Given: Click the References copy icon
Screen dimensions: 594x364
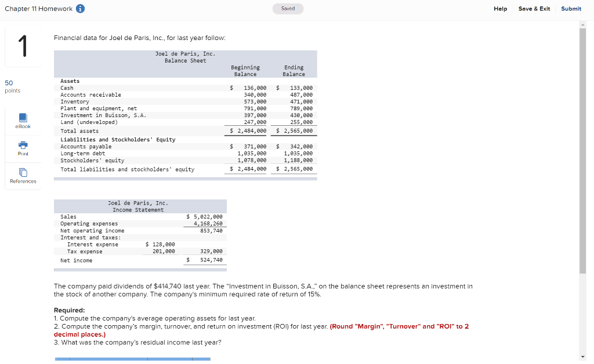Looking at the screenshot, I should tap(22, 172).
